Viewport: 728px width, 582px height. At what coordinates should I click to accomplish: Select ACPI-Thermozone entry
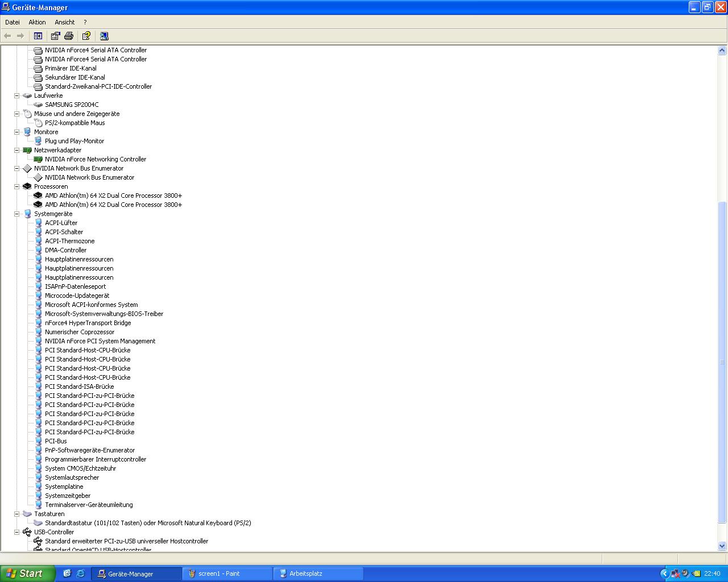pos(69,241)
